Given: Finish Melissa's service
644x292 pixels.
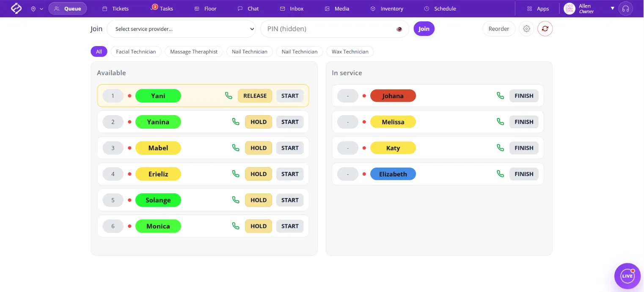Looking at the screenshot, I should tap(524, 122).
